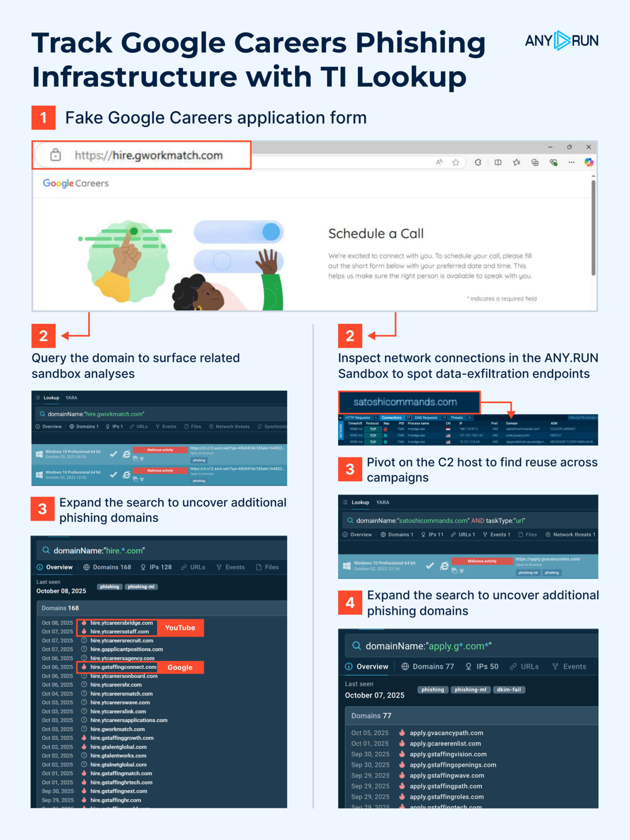Open the Network threats 1 tab
Screen dimensions: 630x840
pos(570,534)
